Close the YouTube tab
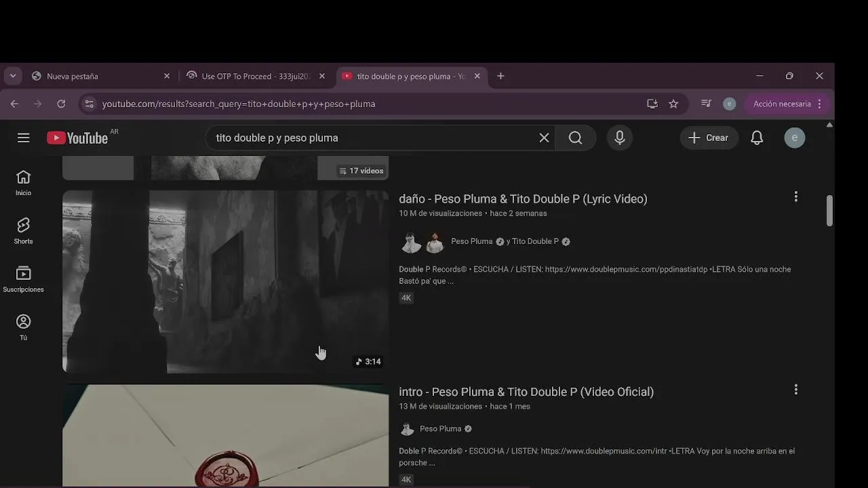868x488 pixels. pos(477,76)
